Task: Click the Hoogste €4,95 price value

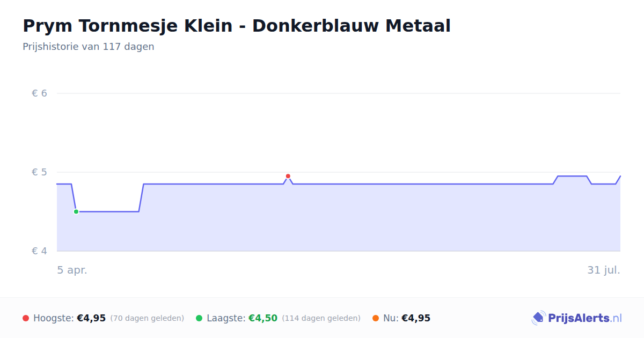Action: 91,318
